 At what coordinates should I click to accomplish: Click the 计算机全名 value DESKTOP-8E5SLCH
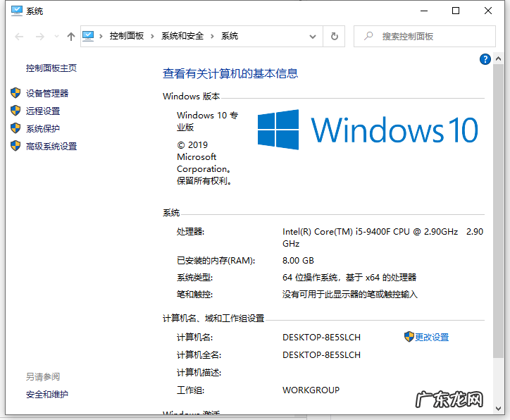click(321, 355)
